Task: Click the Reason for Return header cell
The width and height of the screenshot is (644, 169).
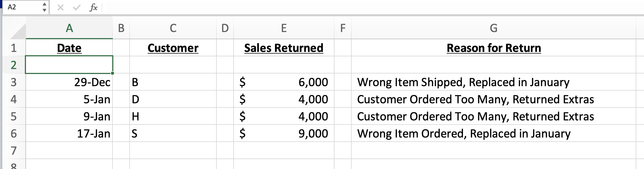Action: point(493,47)
